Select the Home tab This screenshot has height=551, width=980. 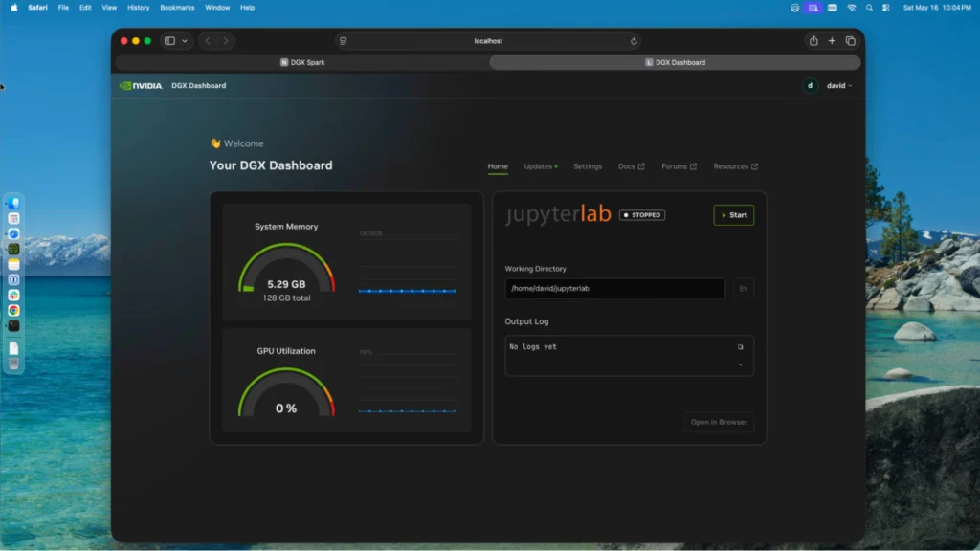point(498,166)
